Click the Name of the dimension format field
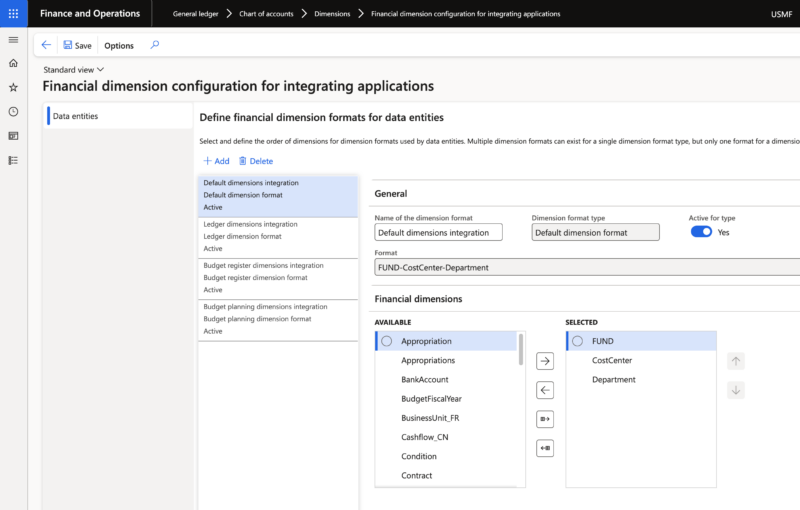The width and height of the screenshot is (800, 510). [x=438, y=232]
